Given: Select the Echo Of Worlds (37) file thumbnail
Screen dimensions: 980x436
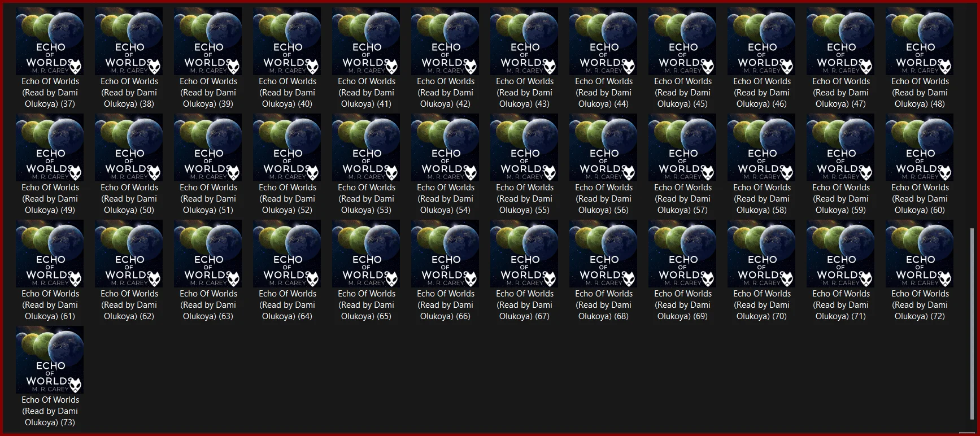Looking at the screenshot, I should coord(50,41).
